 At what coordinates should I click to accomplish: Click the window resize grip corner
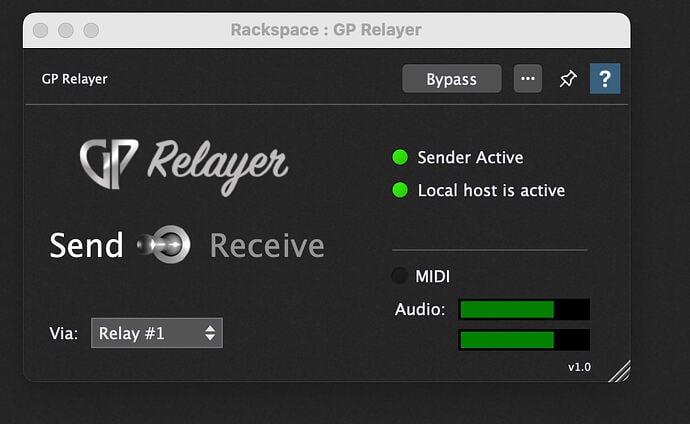click(620, 372)
